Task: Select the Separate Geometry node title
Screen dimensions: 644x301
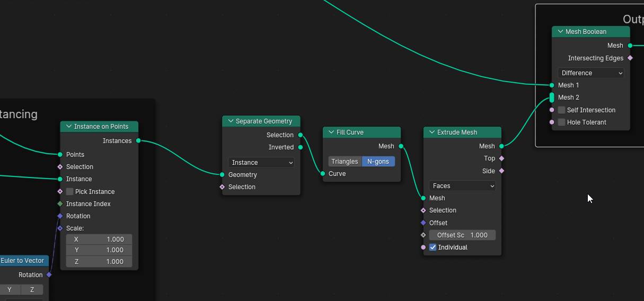Action: point(264,121)
